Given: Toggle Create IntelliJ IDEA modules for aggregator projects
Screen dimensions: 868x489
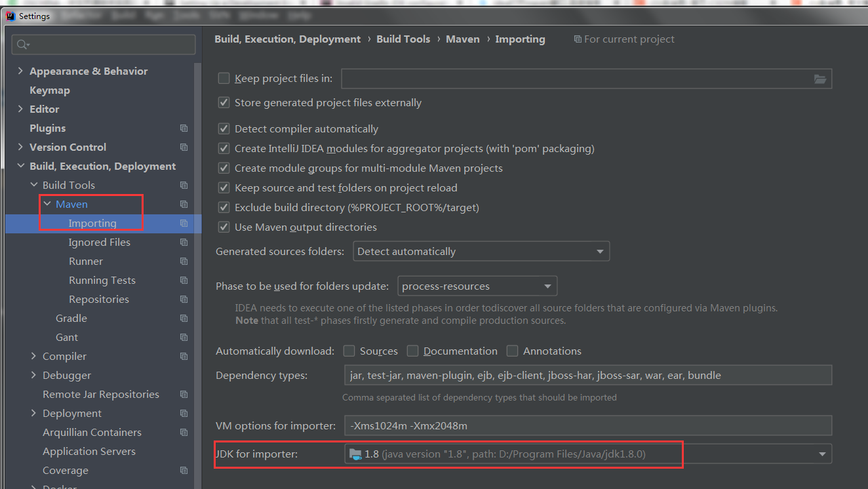Looking at the screenshot, I should (x=224, y=149).
